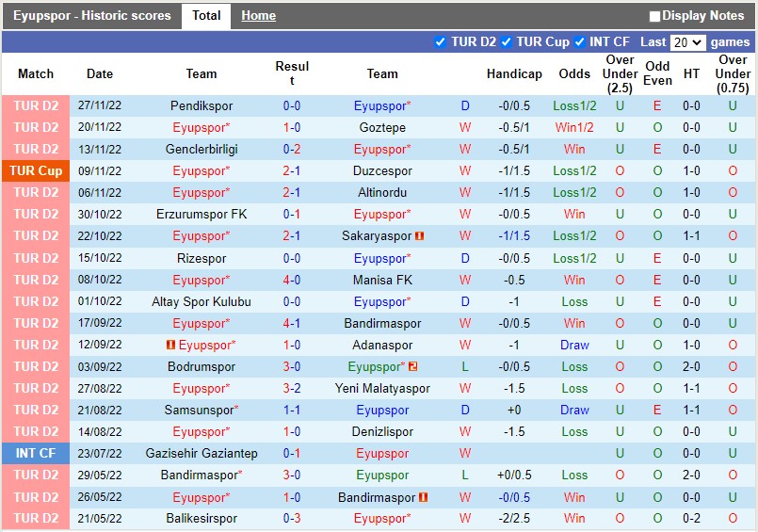Click the Handicap column header
758x532 pixels.
tap(514, 74)
